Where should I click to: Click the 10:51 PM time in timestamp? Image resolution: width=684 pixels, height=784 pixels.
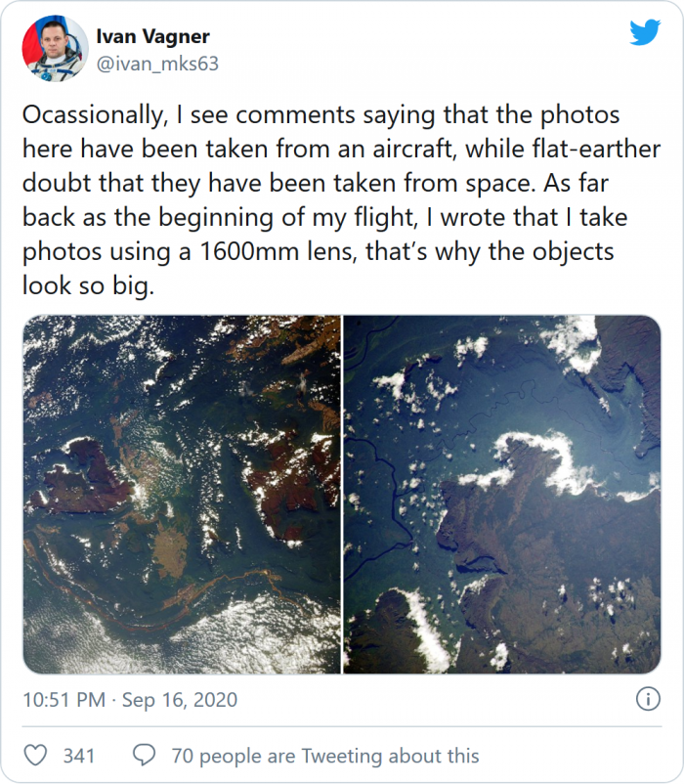click(x=62, y=700)
